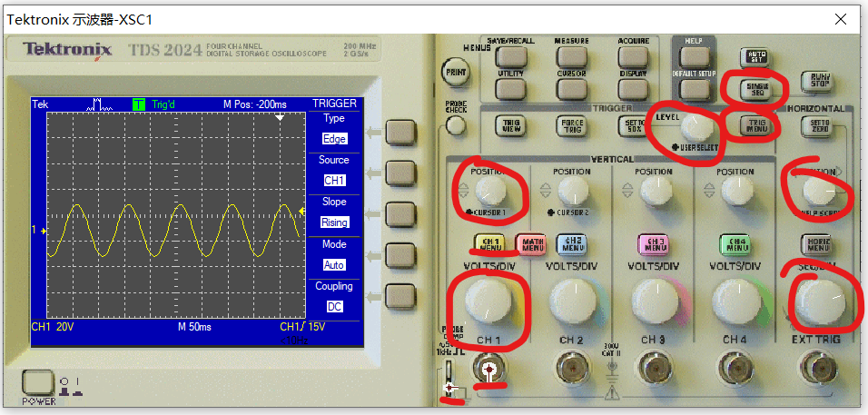Click the softkey next to Source CH1
The height and width of the screenshot is (415, 868).
(x=400, y=173)
